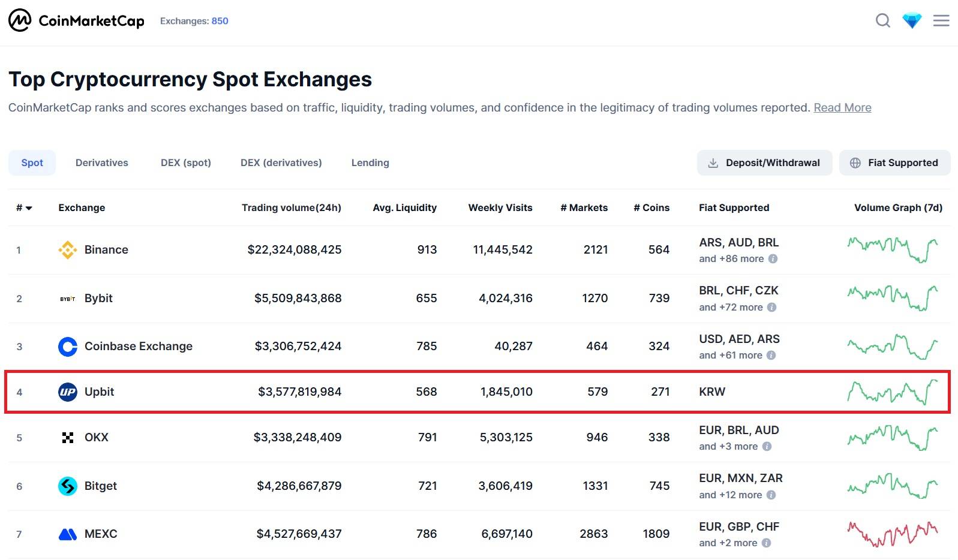This screenshot has height=560, width=958.
Task: Click Coinbase liquidity score 785
Action: tap(427, 347)
